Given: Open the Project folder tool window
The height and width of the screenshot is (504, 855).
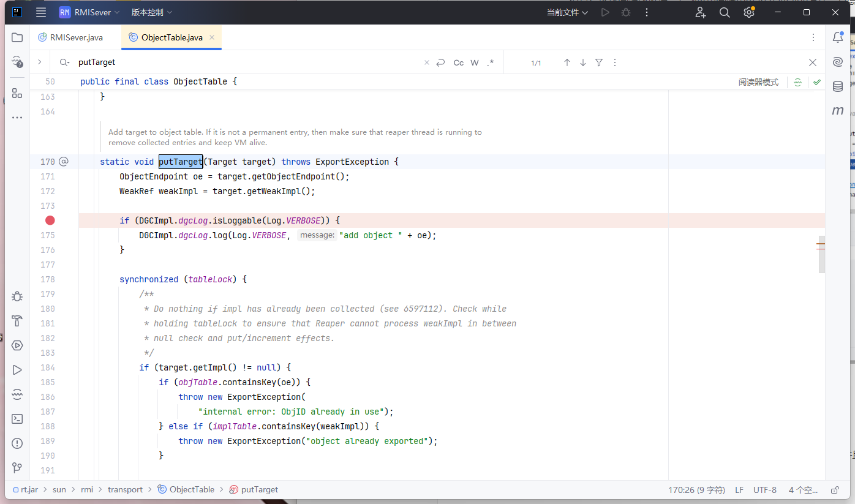Looking at the screenshot, I should (x=17, y=37).
